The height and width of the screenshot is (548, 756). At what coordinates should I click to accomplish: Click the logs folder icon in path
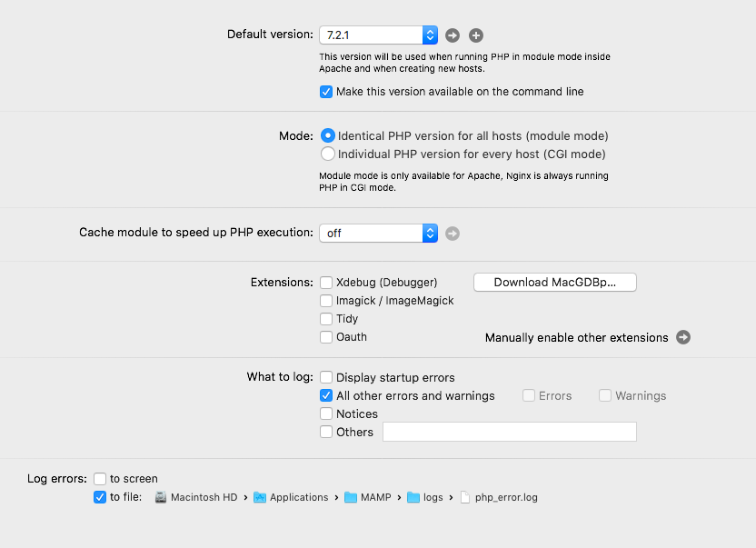click(413, 497)
